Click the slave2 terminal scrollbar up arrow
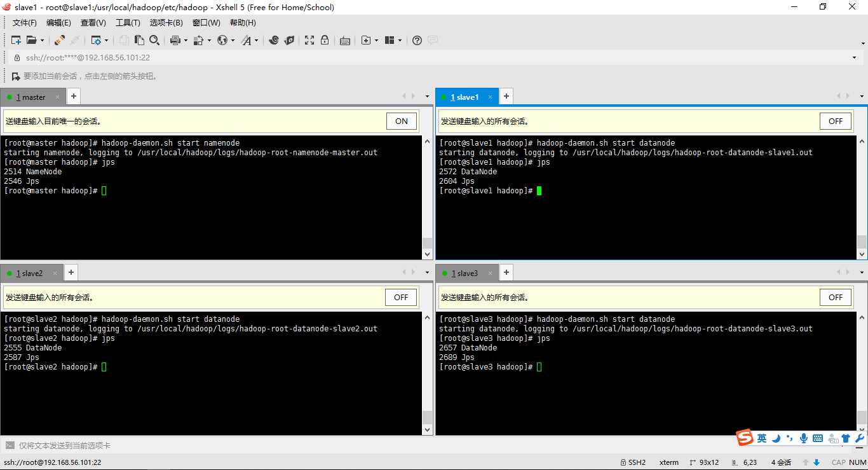Image resolution: width=868 pixels, height=470 pixels. [428, 317]
